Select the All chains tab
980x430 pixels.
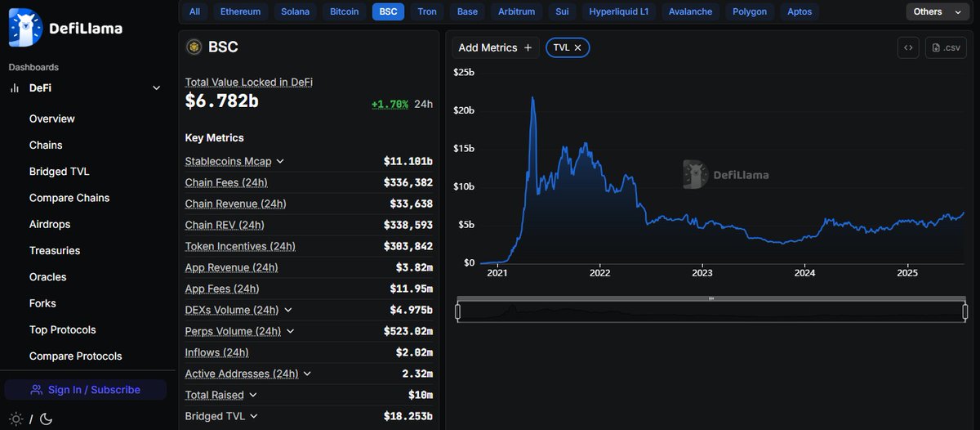click(194, 11)
